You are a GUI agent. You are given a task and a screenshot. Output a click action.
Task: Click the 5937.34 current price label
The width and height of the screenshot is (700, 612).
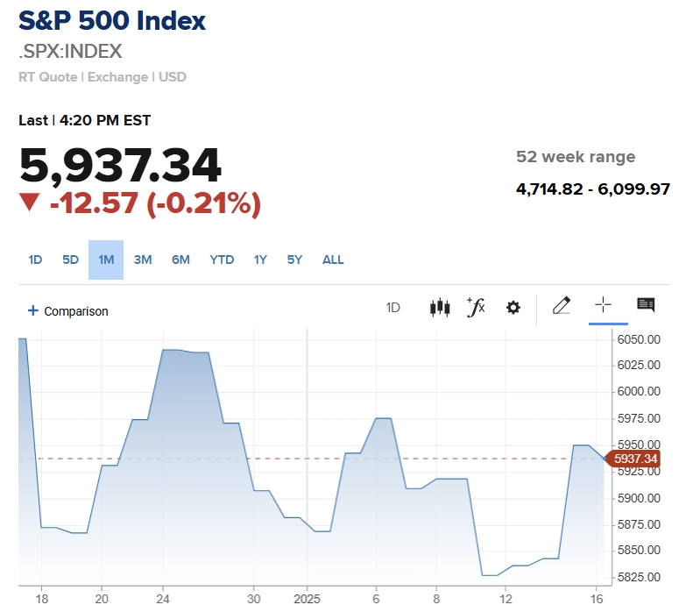(x=637, y=459)
